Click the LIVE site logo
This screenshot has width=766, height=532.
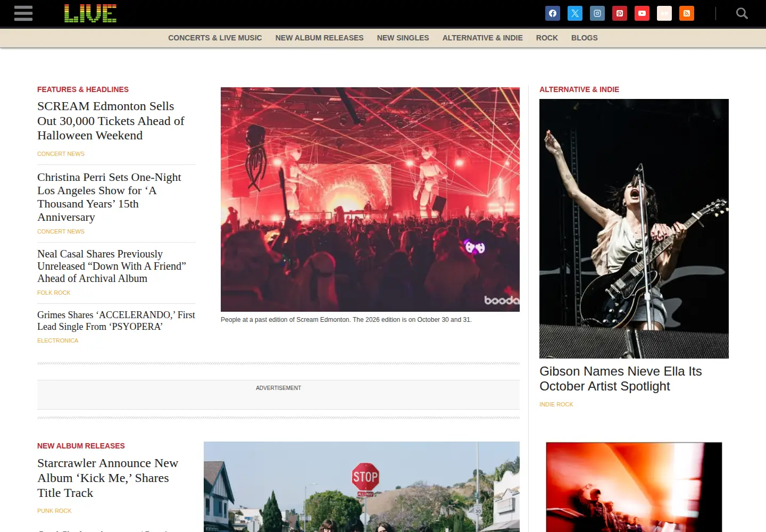tap(90, 13)
